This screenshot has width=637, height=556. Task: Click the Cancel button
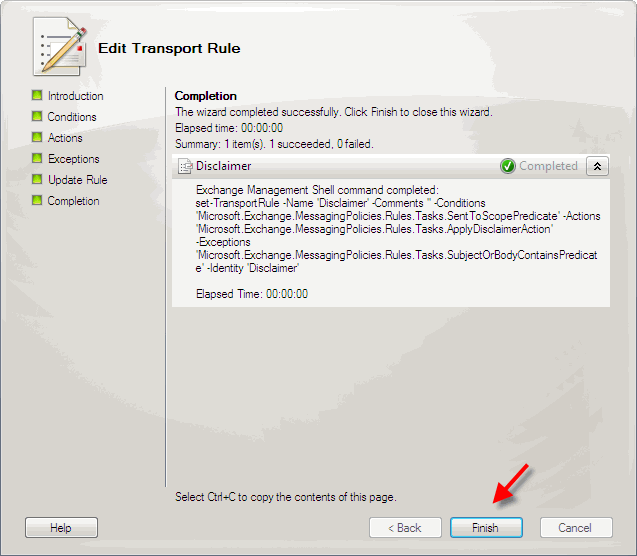tap(576, 528)
